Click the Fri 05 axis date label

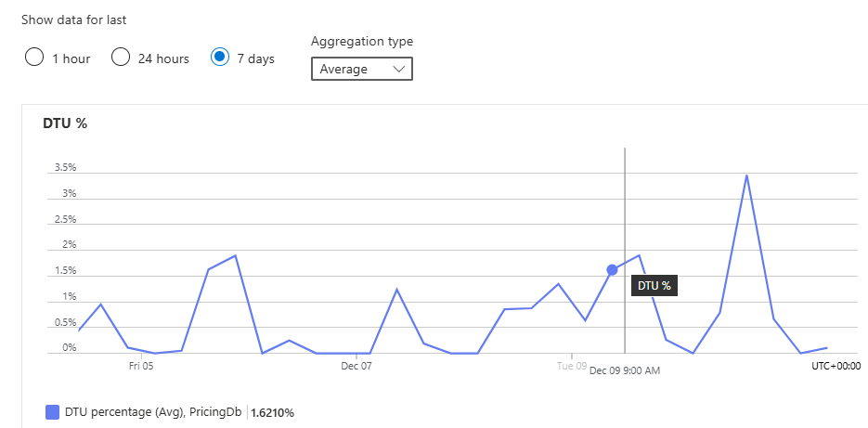[141, 366]
